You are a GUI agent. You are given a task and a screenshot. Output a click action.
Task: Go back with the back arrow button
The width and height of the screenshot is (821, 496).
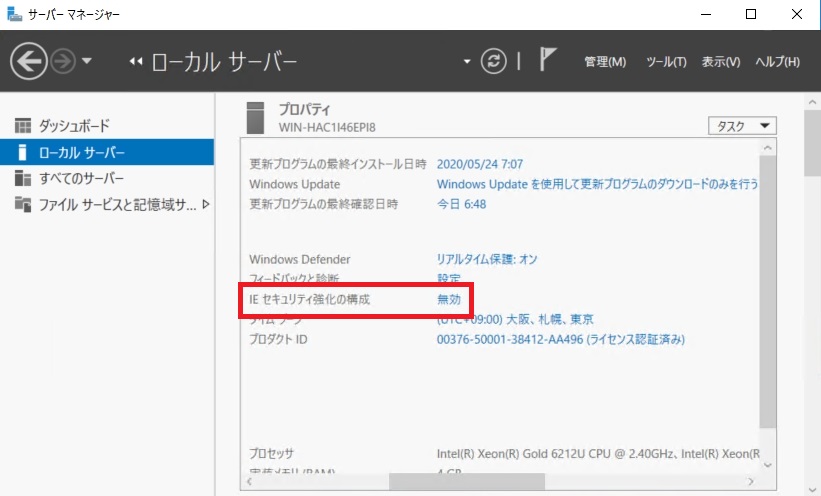[x=29, y=61]
